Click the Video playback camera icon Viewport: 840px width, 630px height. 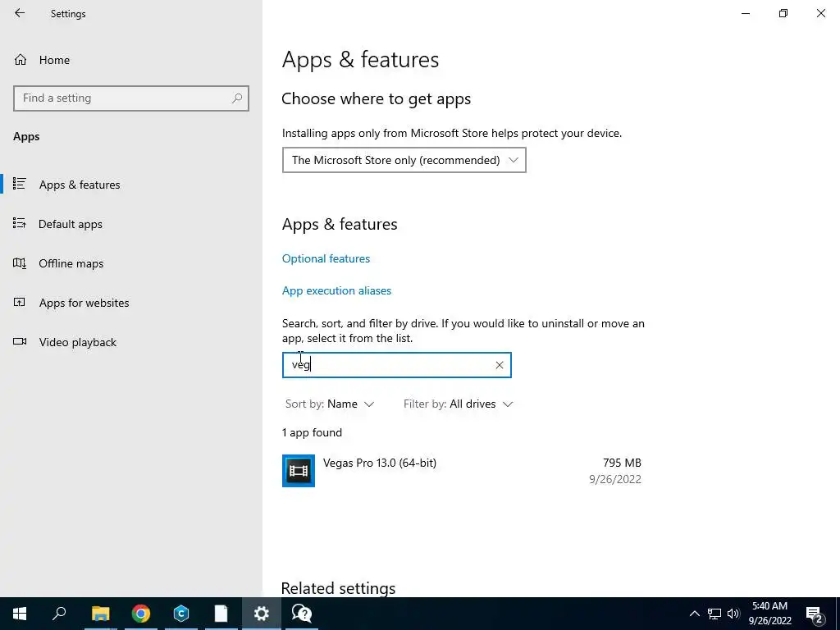[20, 341]
